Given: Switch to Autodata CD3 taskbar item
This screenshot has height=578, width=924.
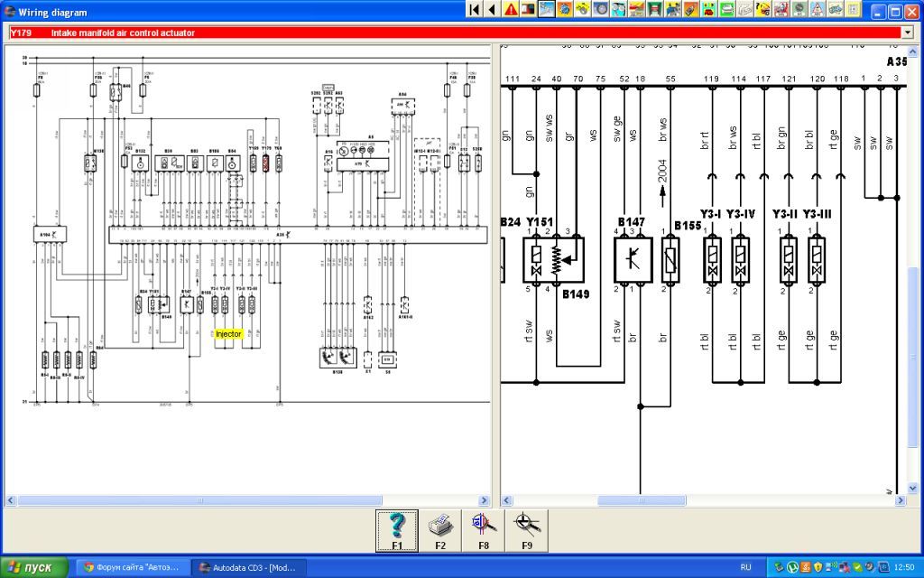Looking at the screenshot, I should pyautogui.click(x=249, y=567).
